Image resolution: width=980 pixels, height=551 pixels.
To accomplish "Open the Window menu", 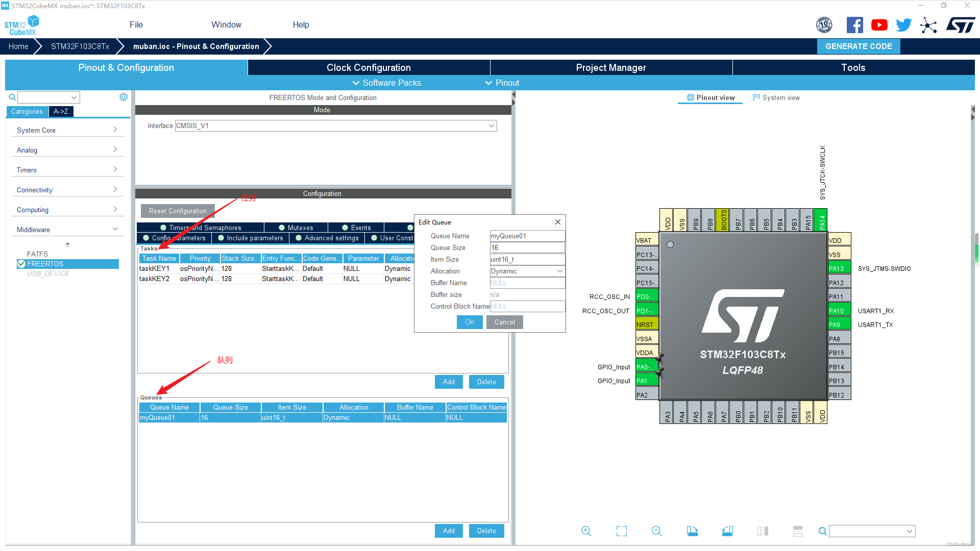I will 226,24.
